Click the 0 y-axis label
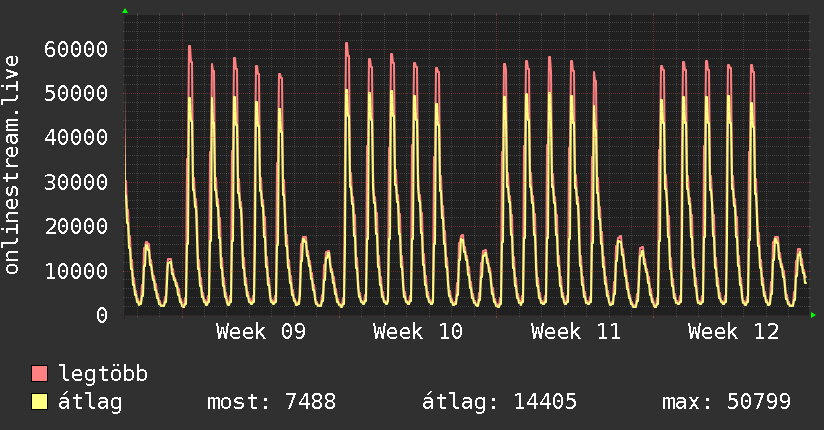The height and width of the screenshot is (430, 824). pyautogui.click(x=102, y=315)
